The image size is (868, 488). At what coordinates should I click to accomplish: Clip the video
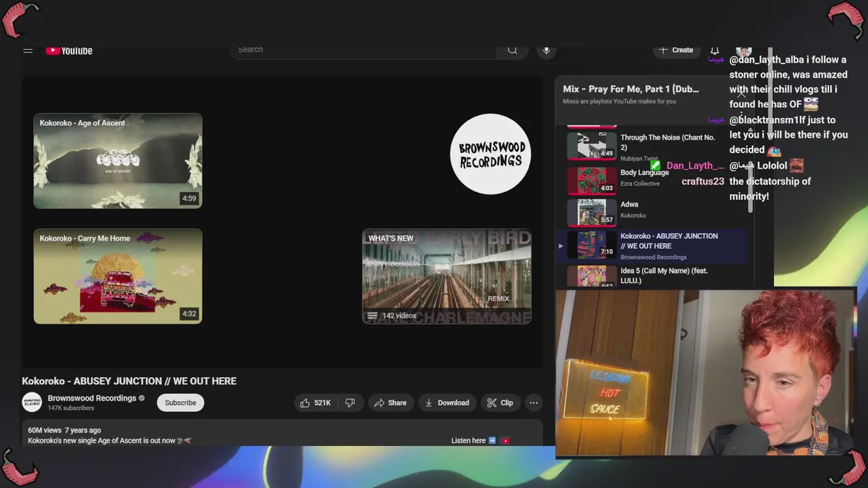500,403
